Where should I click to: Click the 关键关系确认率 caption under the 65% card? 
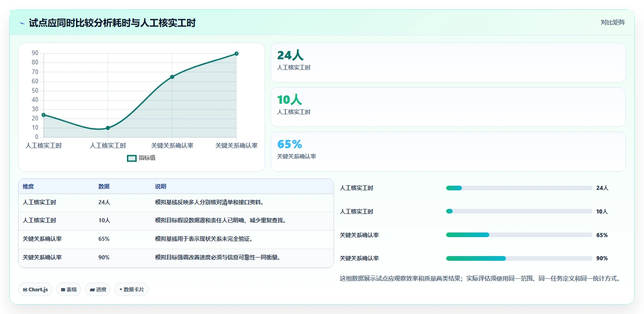[297, 157]
